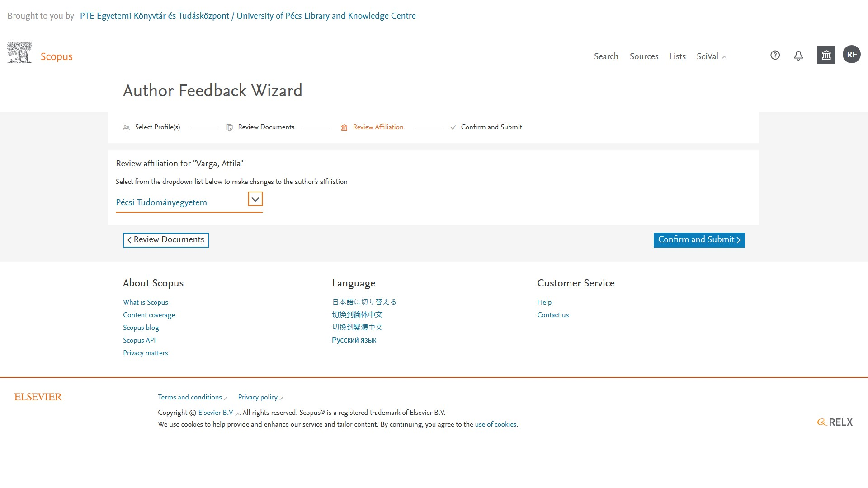Screen dimensions: 868x488
Task: Open Scopus blog link
Action: tap(141, 328)
